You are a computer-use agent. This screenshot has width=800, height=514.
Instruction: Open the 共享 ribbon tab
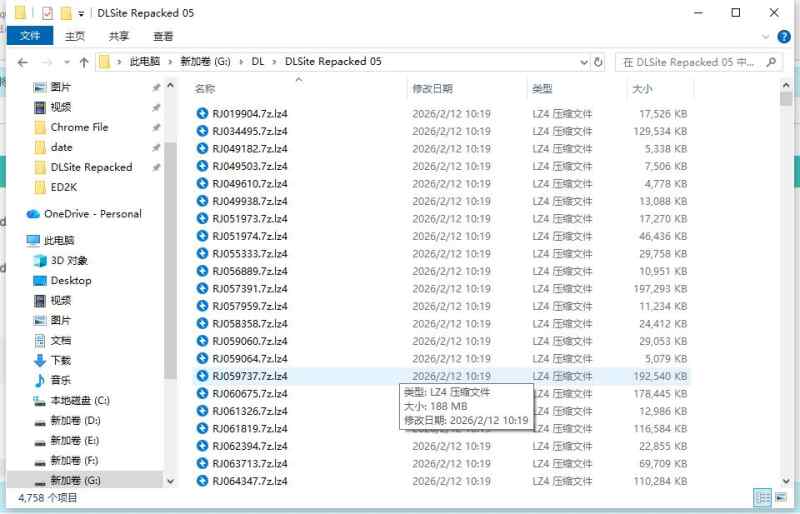[119, 36]
